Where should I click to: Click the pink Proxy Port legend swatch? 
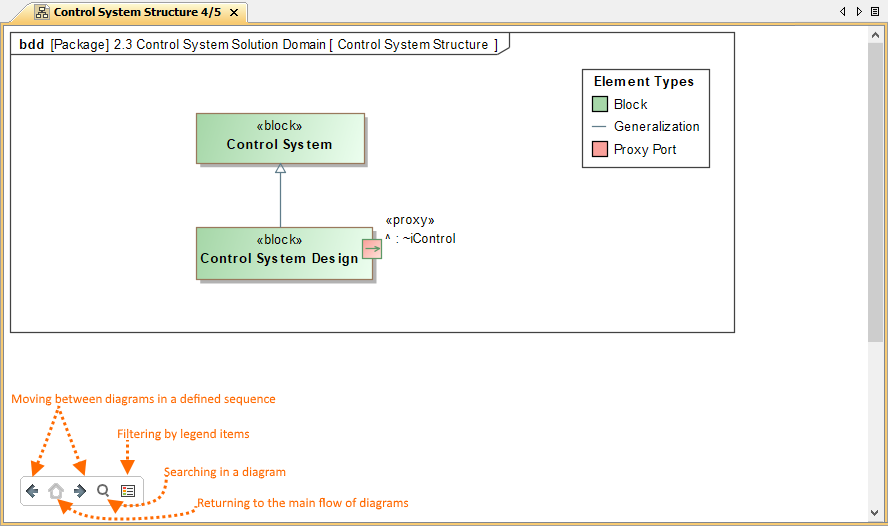600,149
